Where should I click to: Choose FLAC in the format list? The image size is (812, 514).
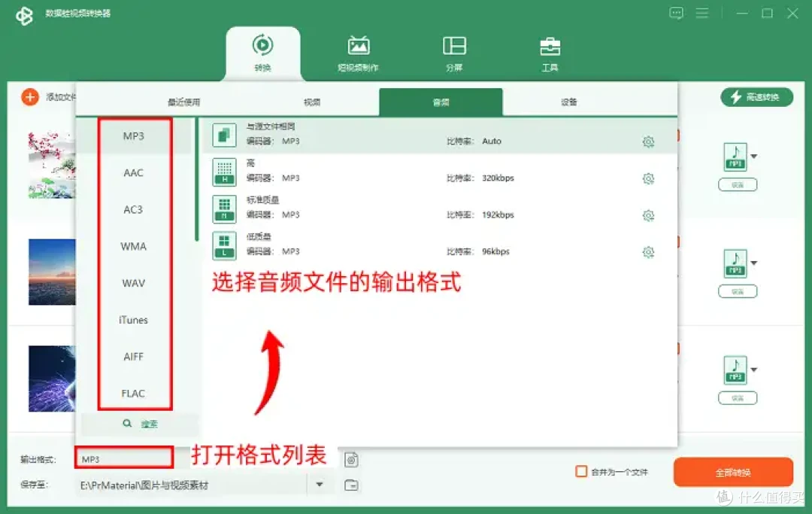[x=134, y=394]
